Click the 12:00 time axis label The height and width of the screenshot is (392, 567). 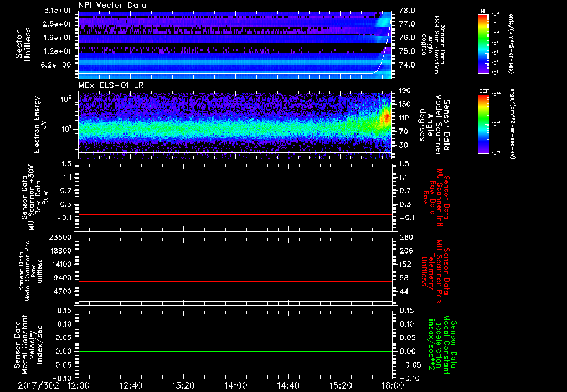(78, 385)
